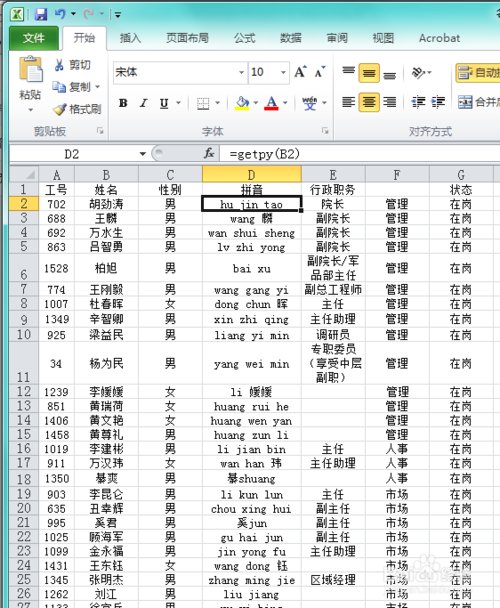Expand the borders dropdown arrow
The width and height of the screenshot is (500, 608).
[218, 103]
